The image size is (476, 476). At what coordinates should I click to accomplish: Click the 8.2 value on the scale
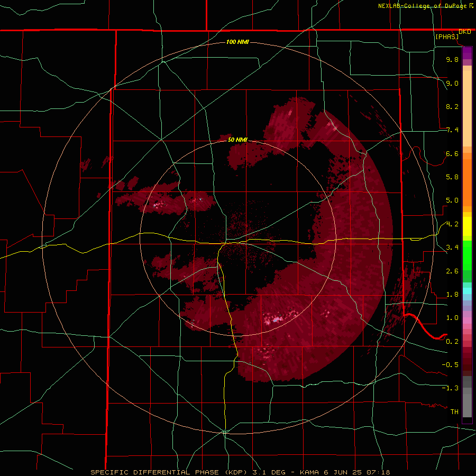452,106
